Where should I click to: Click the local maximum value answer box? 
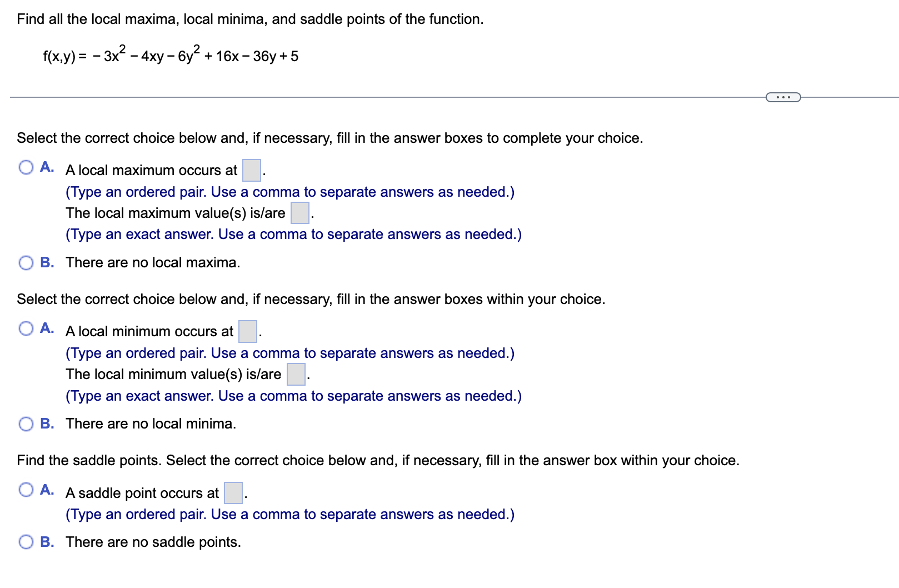click(x=299, y=214)
